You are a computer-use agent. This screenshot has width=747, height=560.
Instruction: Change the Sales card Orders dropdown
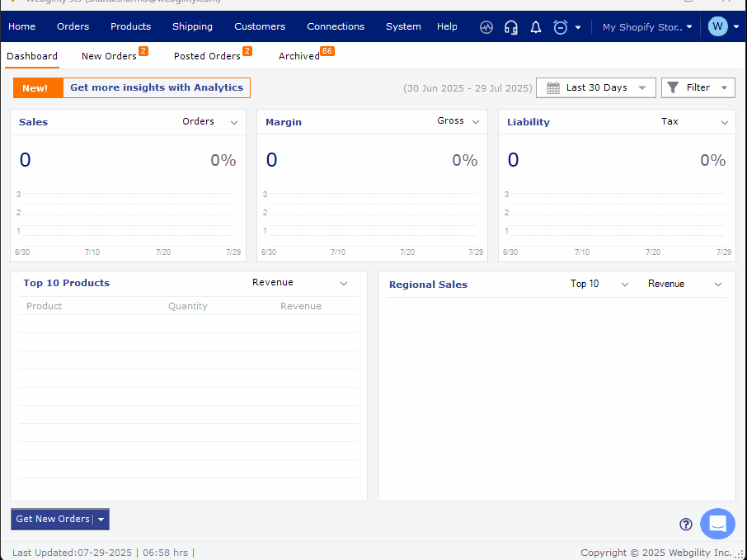[x=210, y=122]
